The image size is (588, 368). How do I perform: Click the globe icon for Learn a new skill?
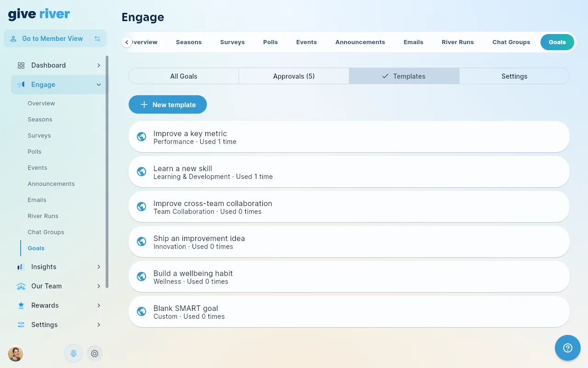coord(141,172)
